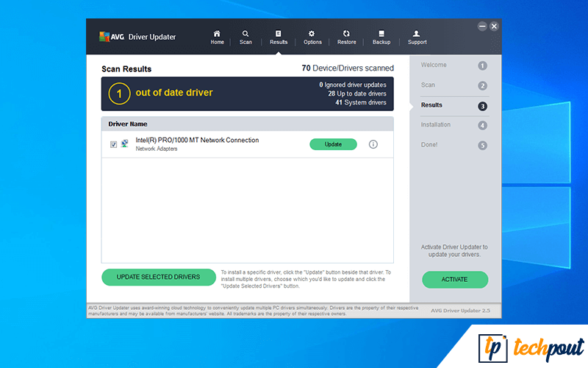
Task: Go to the Installation step
Action: point(453,125)
